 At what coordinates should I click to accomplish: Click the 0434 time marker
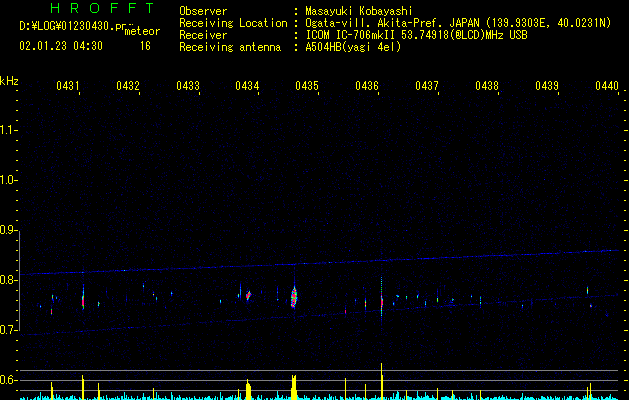tap(247, 85)
